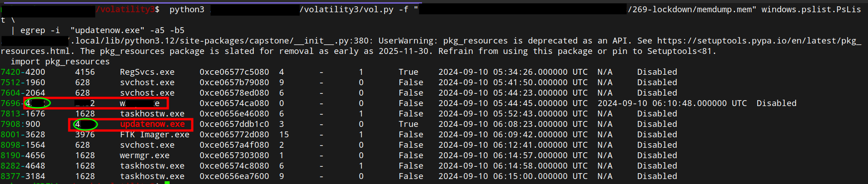Viewport: 868px width, 184px height.
Task: Click the PPID 3976 on FTK Imager row
Action: point(85,135)
